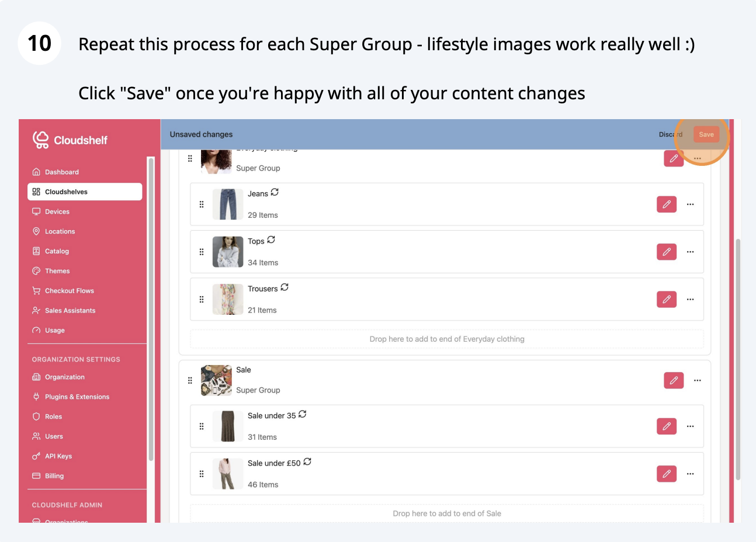Open more options for Sale super group
Image resolution: width=756 pixels, height=542 pixels.
click(x=698, y=380)
